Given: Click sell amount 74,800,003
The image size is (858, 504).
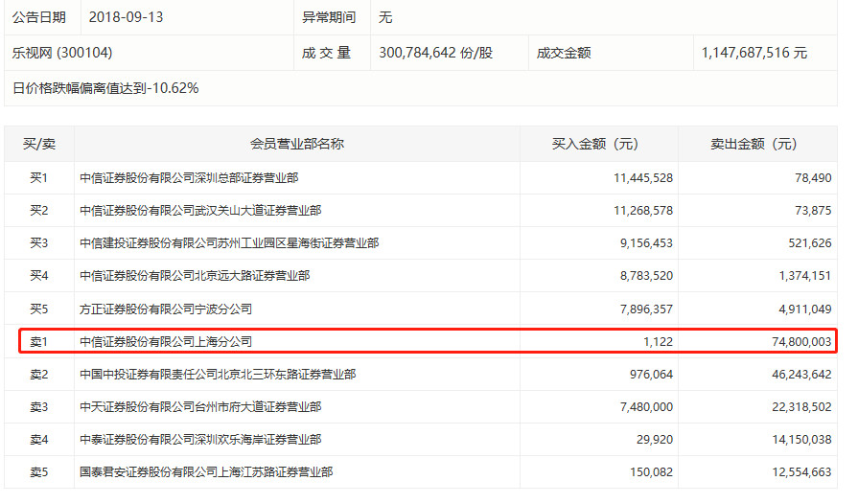Looking at the screenshot, I should click(x=801, y=342).
